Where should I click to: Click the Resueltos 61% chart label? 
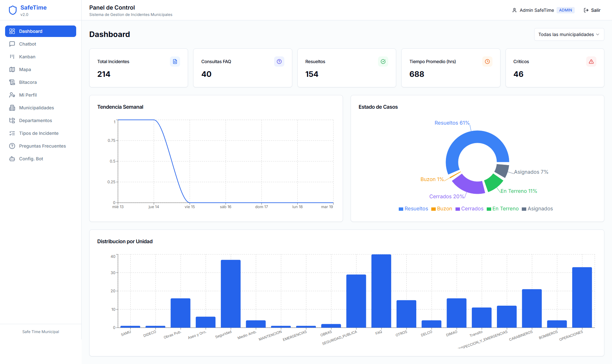tap(452, 123)
